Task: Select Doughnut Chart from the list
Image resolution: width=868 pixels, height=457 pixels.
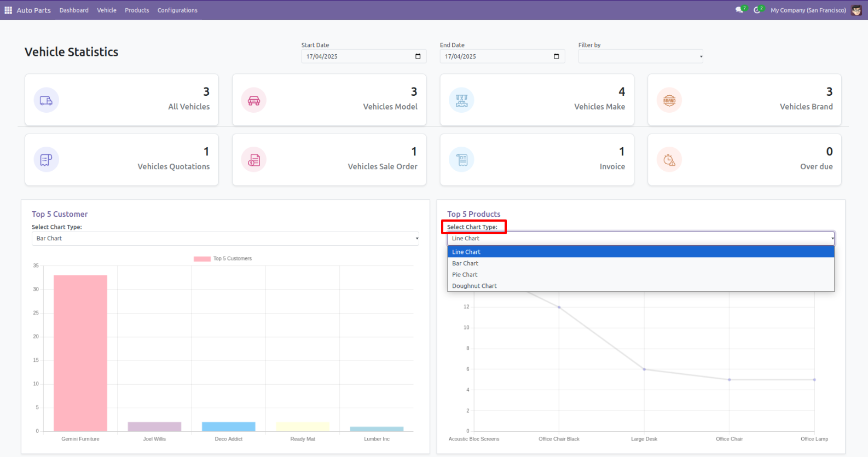Action: coord(474,286)
